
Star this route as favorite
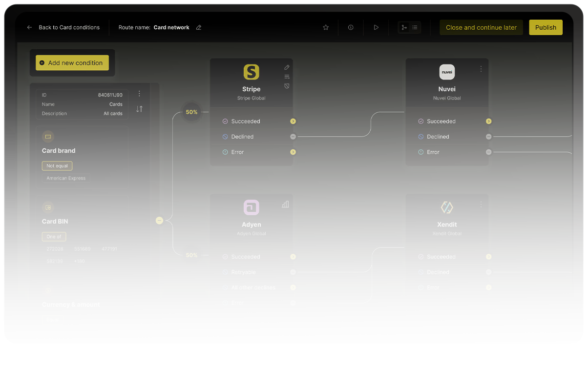326,27
